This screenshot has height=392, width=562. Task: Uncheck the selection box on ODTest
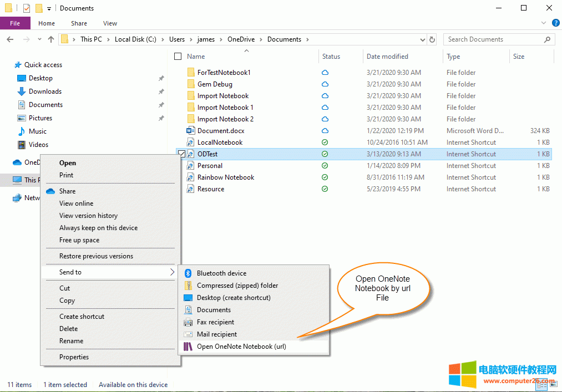click(181, 153)
